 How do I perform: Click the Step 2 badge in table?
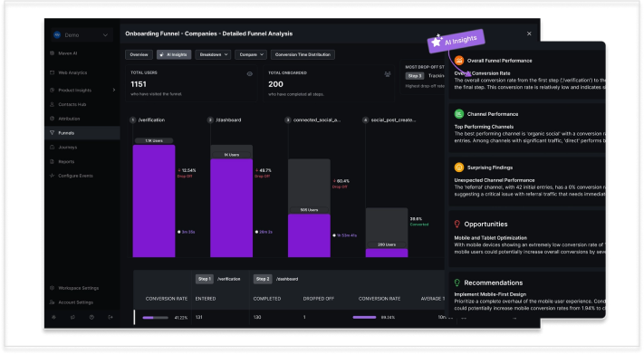pyautogui.click(x=263, y=279)
